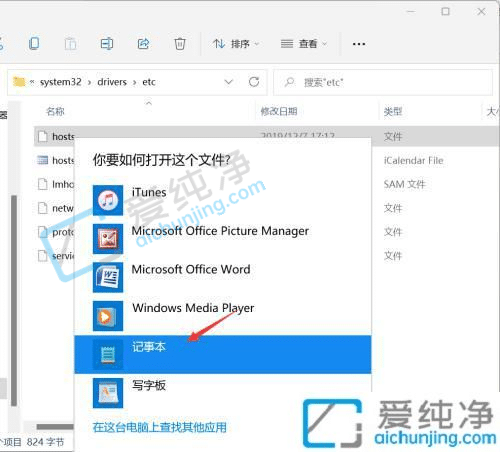Close the File Explorer window

click(x=481, y=12)
